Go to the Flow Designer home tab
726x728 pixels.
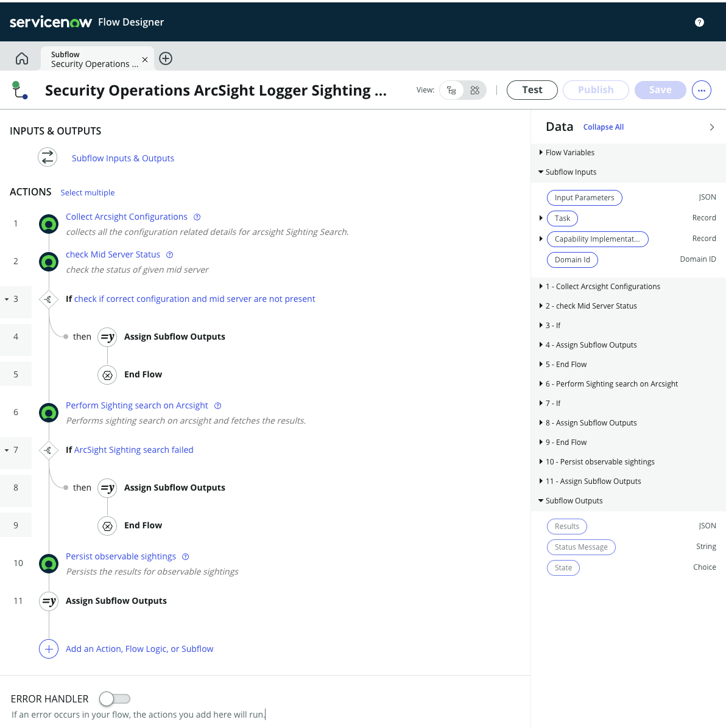pos(22,58)
